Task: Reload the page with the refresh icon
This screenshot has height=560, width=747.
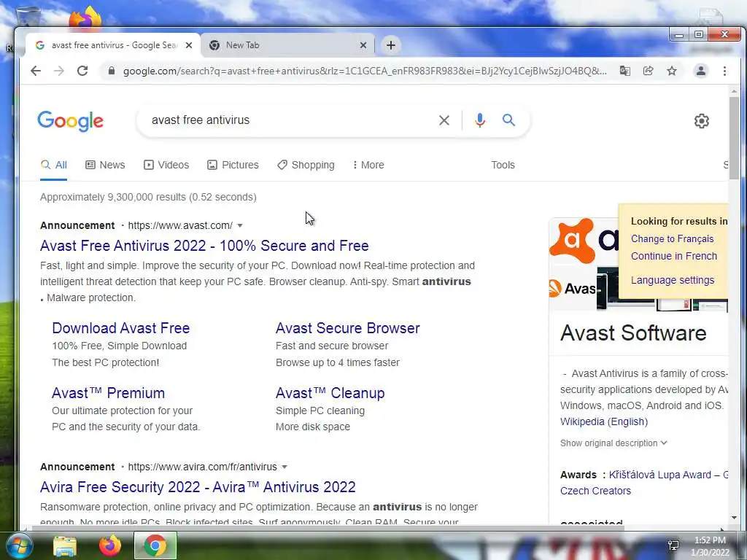Action: (x=82, y=71)
